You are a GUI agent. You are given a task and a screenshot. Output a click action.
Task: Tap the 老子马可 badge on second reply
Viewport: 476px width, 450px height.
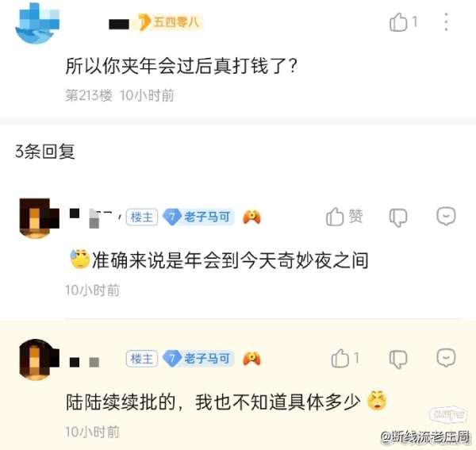click(198, 359)
